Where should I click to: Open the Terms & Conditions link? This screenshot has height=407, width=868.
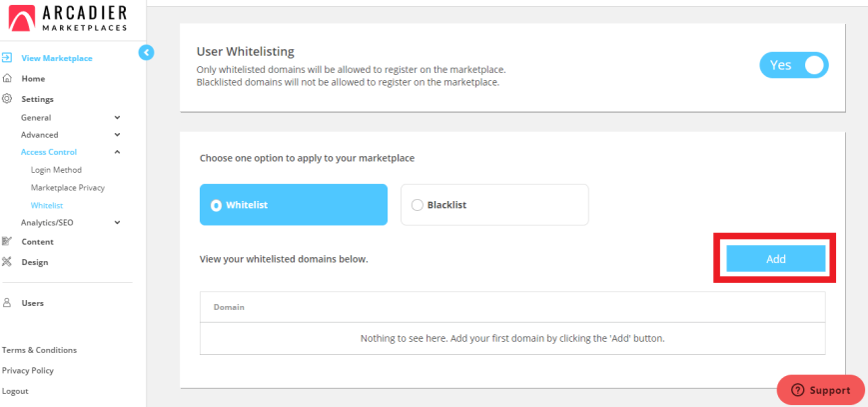pyautogui.click(x=39, y=350)
